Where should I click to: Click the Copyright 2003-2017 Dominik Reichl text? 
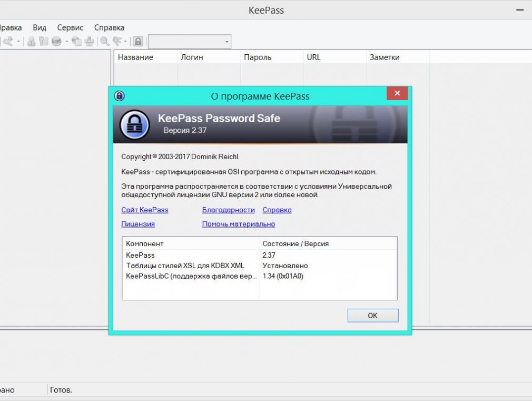click(x=181, y=157)
